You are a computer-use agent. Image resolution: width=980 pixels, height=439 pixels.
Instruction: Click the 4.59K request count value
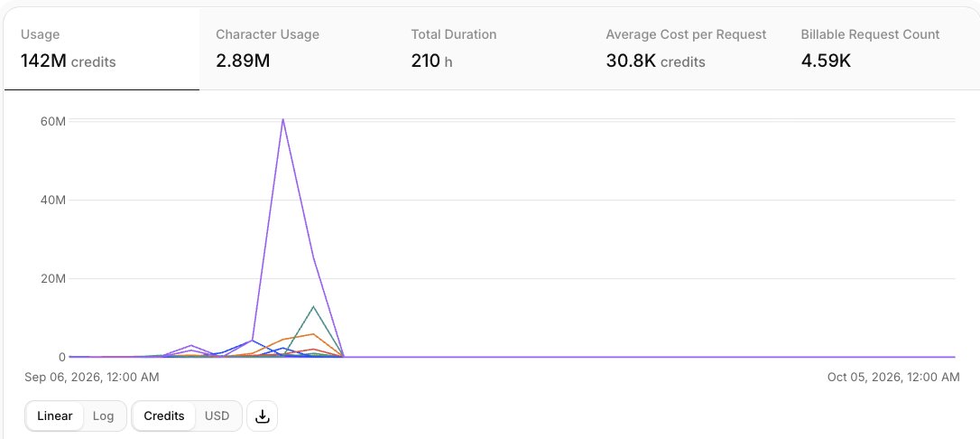(826, 61)
